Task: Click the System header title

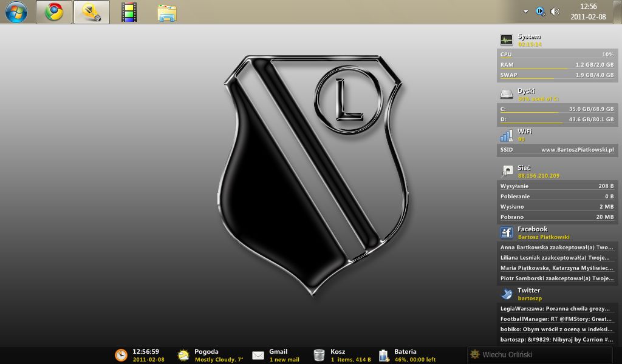Action: [x=529, y=36]
